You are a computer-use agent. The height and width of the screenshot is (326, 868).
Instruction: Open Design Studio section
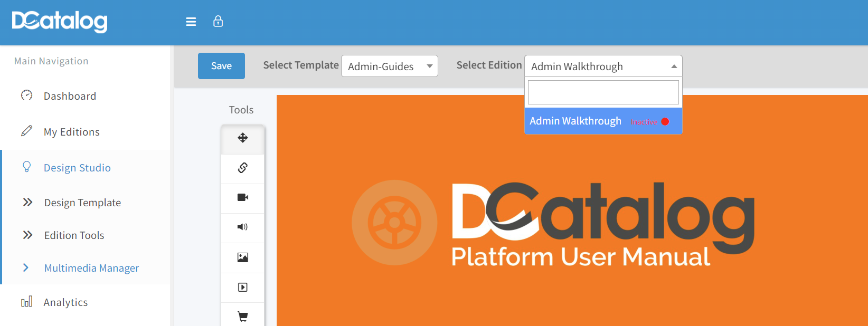(x=77, y=168)
